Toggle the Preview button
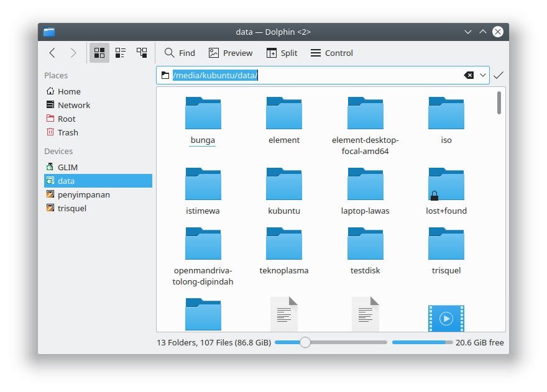 click(230, 53)
